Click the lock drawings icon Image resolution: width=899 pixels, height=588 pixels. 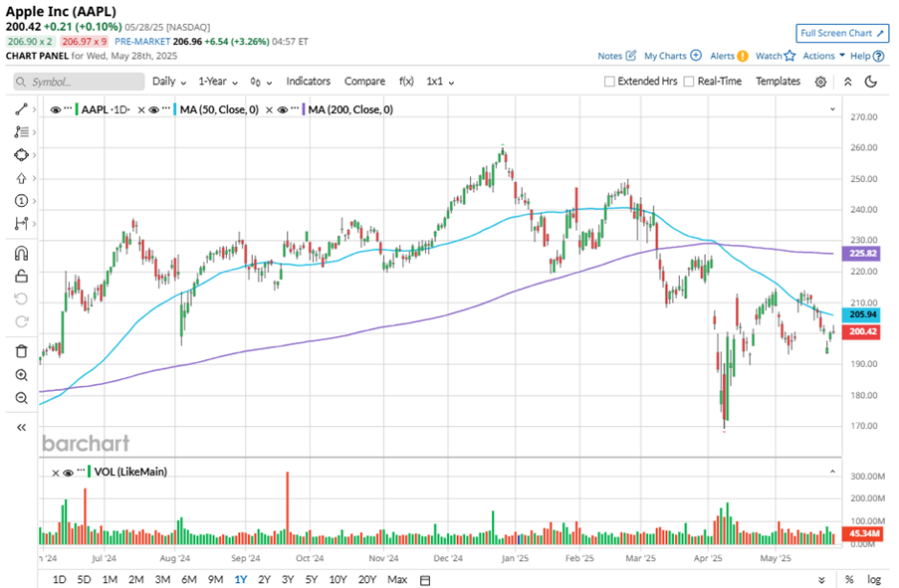pyautogui.click(x=21, y=276)
